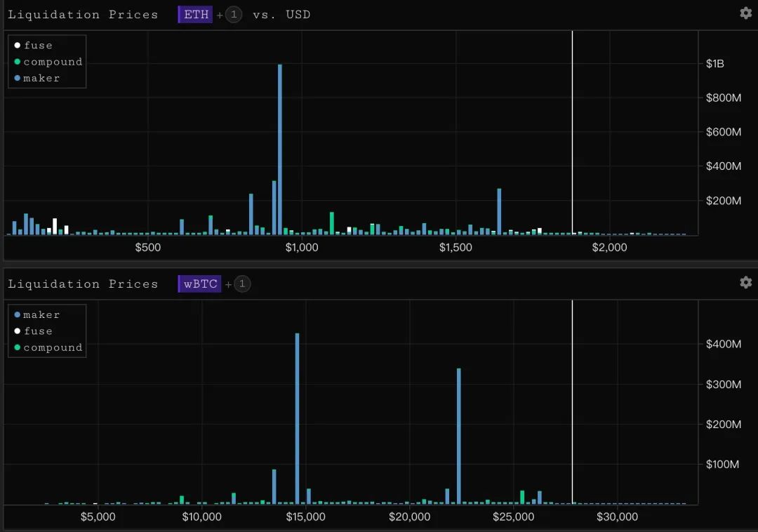Click the 'vs. USD' text in ETH header
Image resolution: width=758 pixels, height=532 pixels.
click(x=281, y=15)
